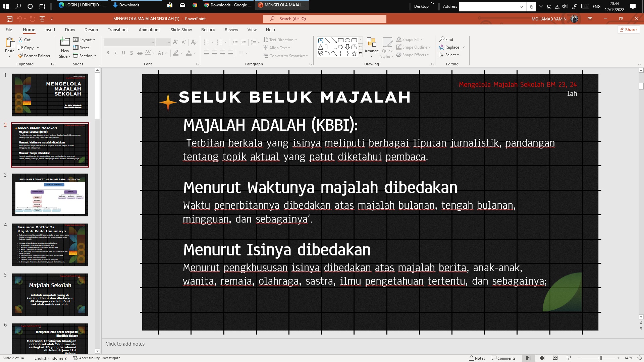The image size is (644, 362).
Task: Open Comments from status bar
Action: (x=503, y=358)
